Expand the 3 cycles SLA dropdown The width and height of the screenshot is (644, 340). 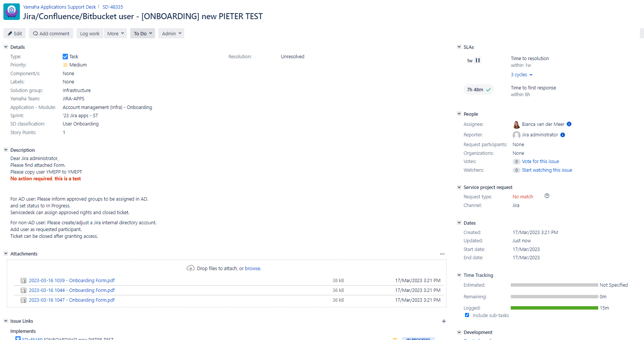coord(522,75)
